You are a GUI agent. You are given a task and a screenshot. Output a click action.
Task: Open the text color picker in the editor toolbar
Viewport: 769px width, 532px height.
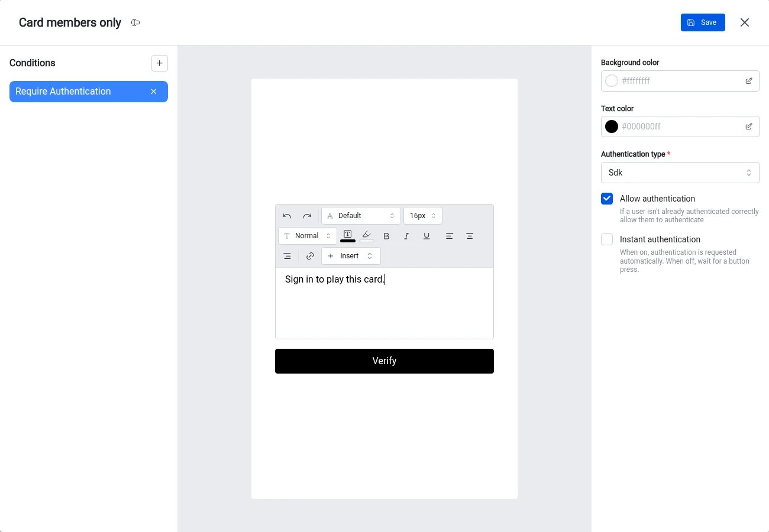(x=348, y=236)
